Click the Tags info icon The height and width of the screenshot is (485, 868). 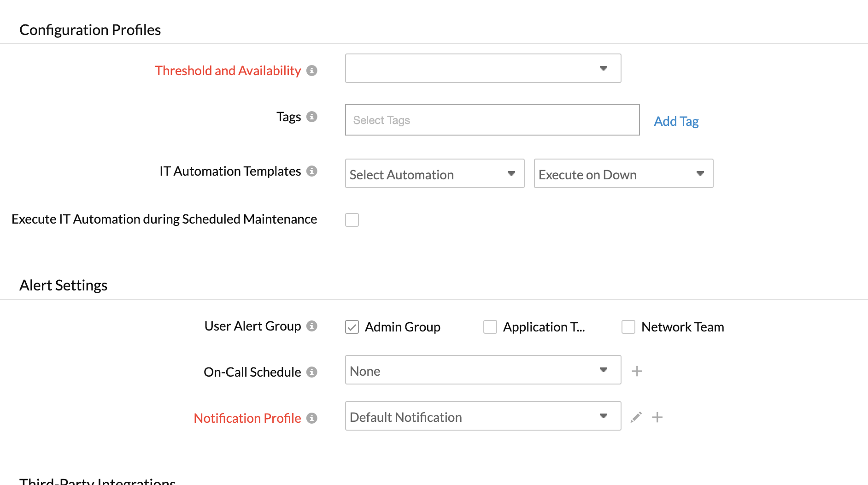(x=312, y=117)
